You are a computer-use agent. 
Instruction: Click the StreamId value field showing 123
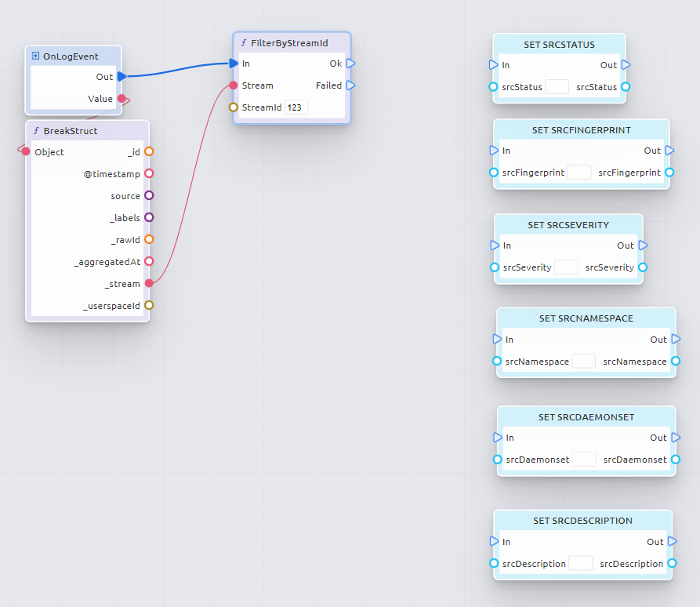(x=296, y=107)
